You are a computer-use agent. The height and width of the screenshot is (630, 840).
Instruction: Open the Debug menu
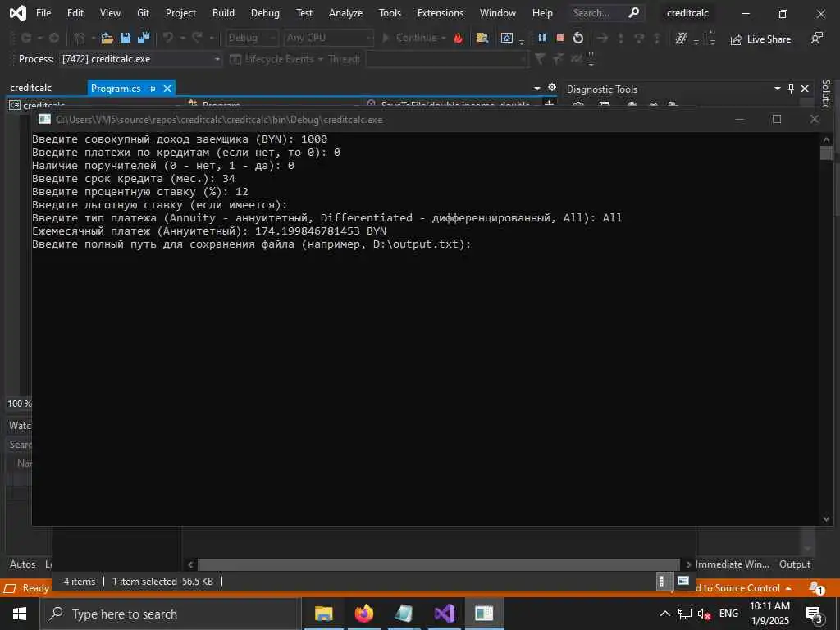point(265,13)
